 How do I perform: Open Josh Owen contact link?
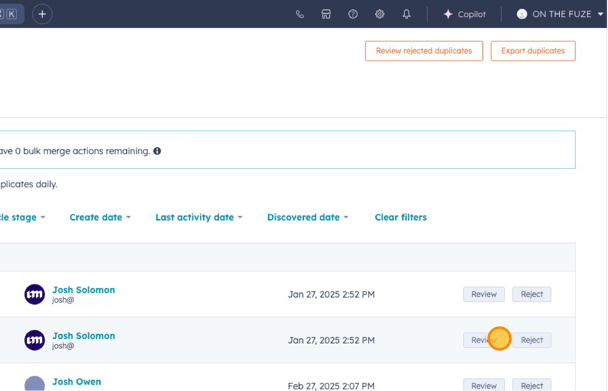point(77,382)
